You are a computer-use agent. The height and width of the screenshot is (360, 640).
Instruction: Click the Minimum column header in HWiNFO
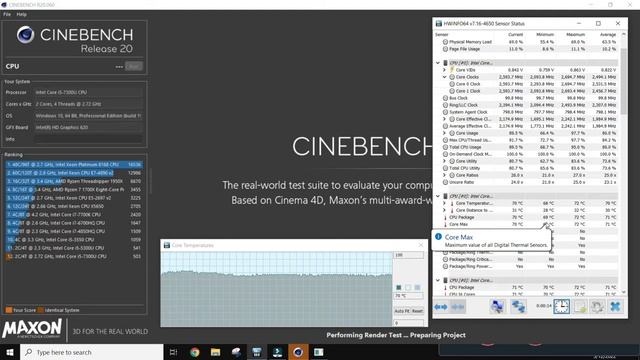545,35
